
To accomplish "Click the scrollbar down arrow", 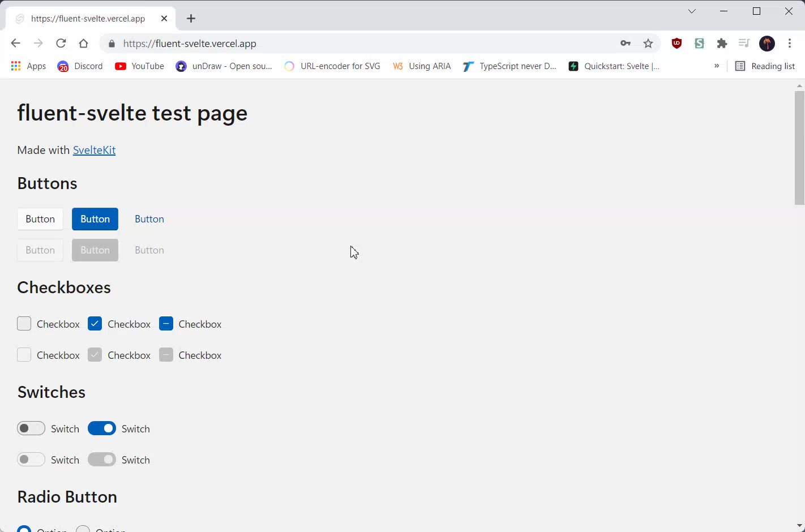I will click(x=799, y=526).
